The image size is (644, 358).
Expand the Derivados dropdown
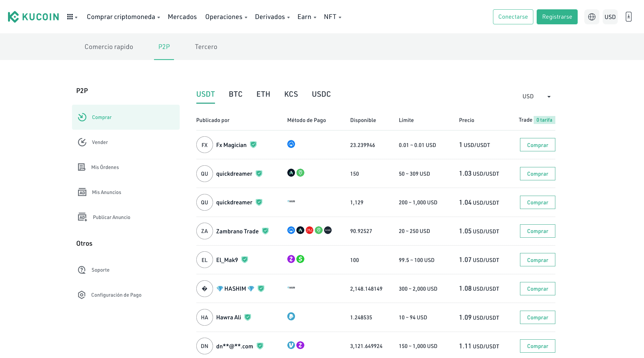click(272, 17)
